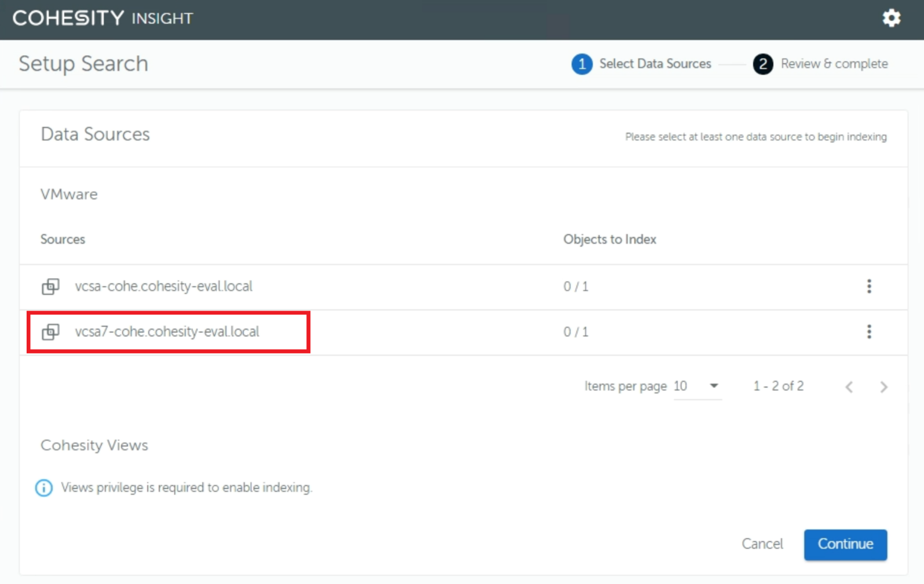The image size is (924, 584).
Task: Click the Data Sources heading
Action: click(96, 134)
